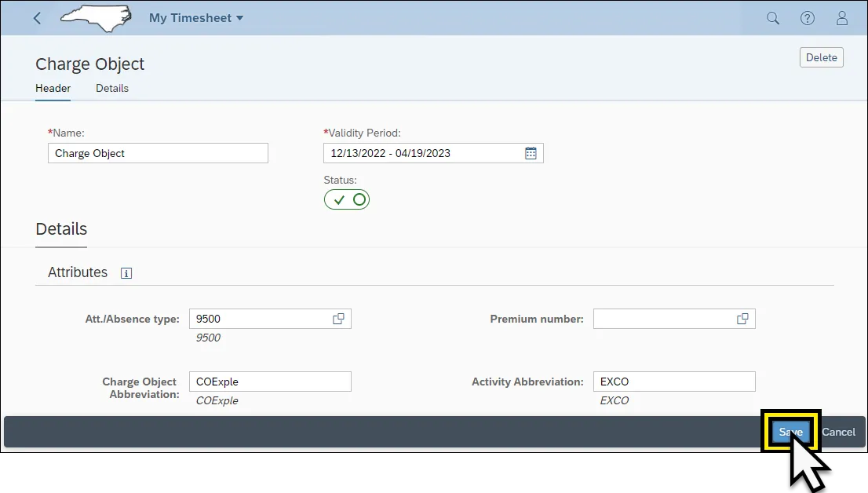This screenshot has width=868, height=493.
Task: Edit the Charge Object Abbreviation field
Action: pyautogui.click(x=270, y=382)
